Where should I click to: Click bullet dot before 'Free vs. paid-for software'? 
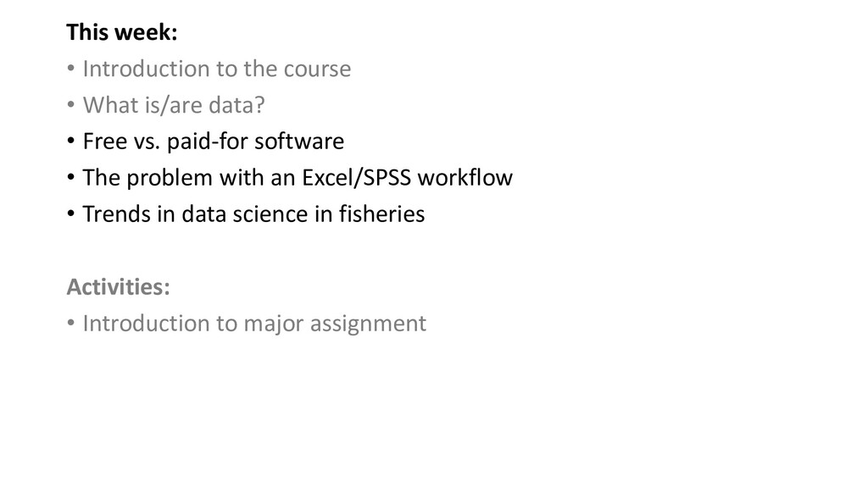click(71, 141)
